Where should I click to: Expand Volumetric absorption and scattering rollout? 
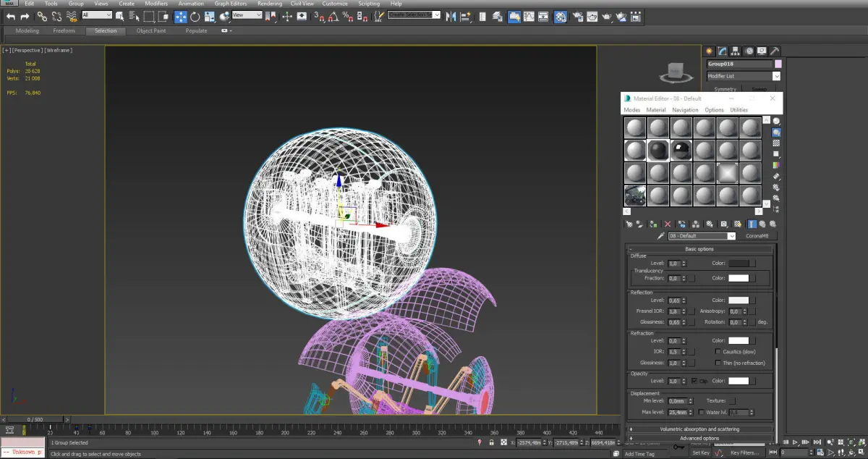click(x=699, y=429)
